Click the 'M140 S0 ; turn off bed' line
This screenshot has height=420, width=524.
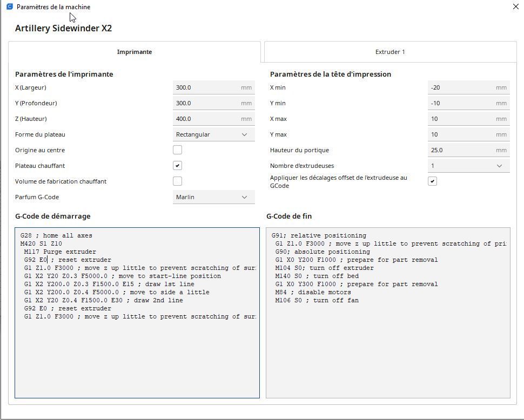point(317,276)
